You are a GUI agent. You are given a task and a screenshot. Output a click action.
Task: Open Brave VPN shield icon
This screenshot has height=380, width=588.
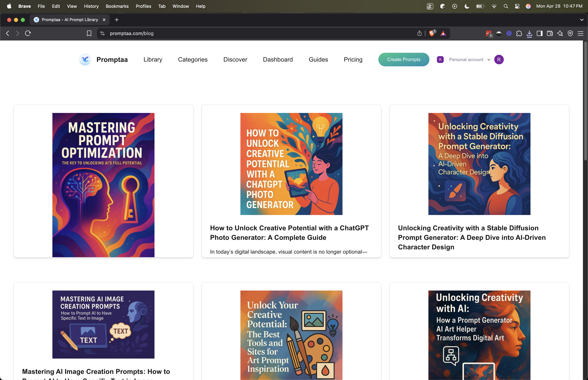(570, 33)
